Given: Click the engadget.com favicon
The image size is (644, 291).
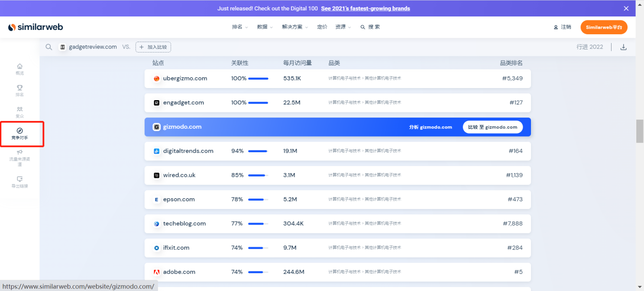Looking at the screenshot, I should pyautogui.click(x=157, y=103).
